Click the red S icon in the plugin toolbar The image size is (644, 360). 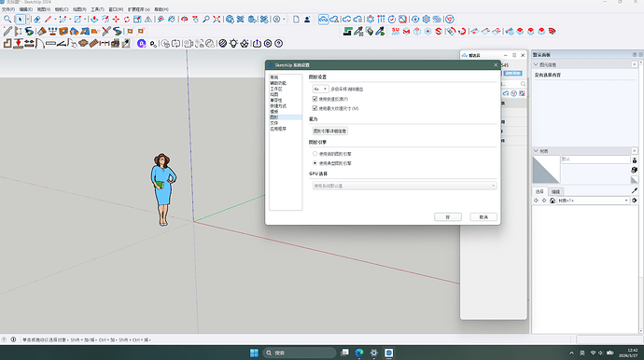pyautogui.click(x=439, y=31)
